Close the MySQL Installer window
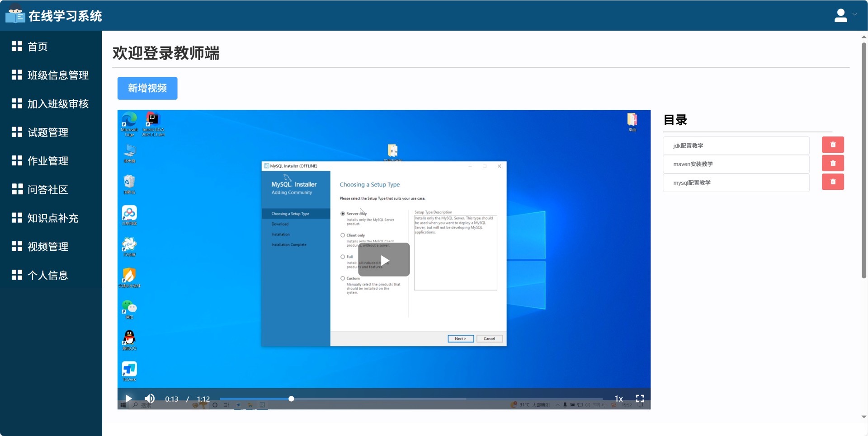 pos(499,166)
